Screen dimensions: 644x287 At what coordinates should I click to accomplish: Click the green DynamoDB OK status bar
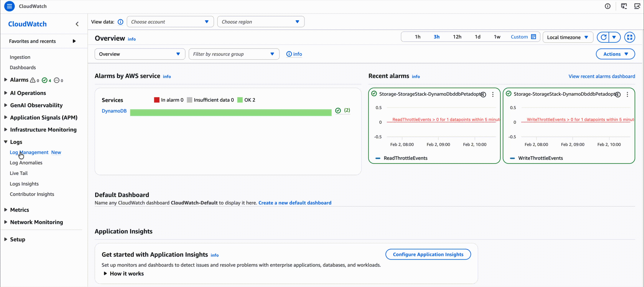click(231, 112)
